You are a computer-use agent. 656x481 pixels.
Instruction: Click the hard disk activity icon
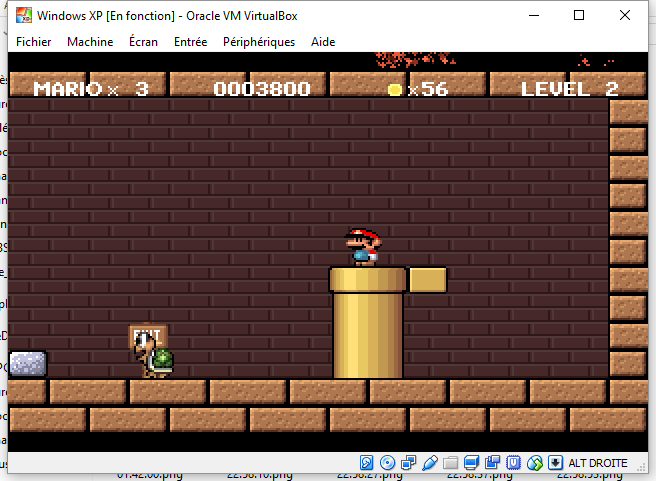point(366,463)
